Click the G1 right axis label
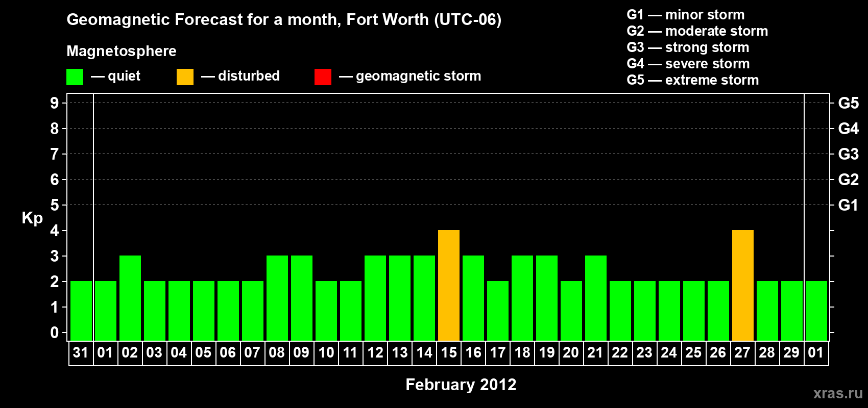This screenshot has height=408, width=868. (849, 205)
